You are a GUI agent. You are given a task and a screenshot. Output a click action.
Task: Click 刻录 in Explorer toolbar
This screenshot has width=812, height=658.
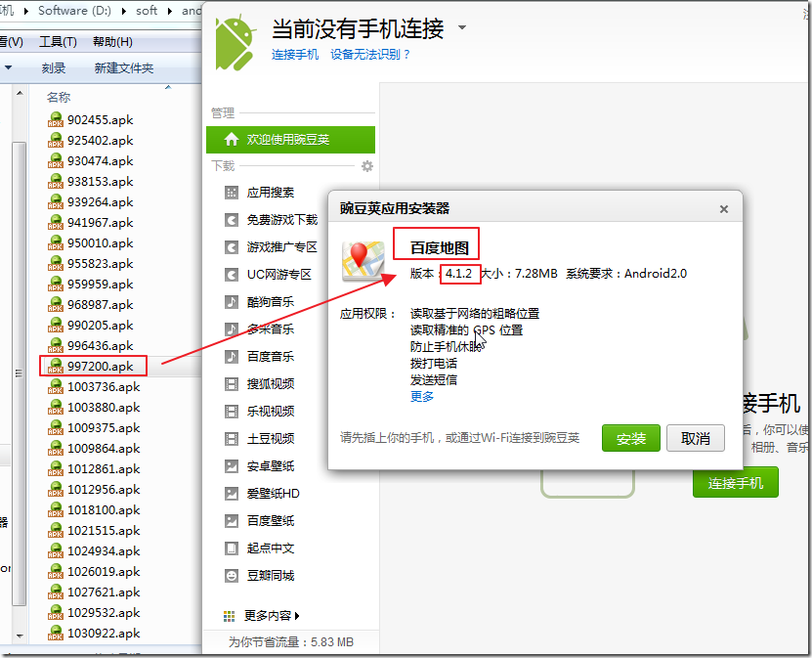point(54,67)
